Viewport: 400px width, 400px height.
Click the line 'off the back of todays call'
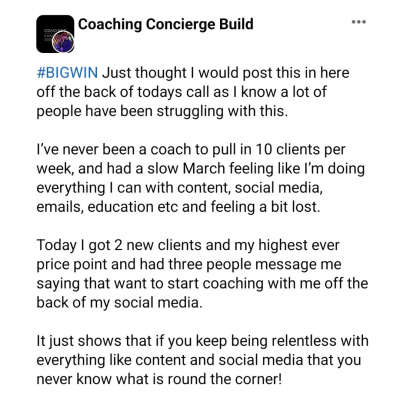coord(181,92)
